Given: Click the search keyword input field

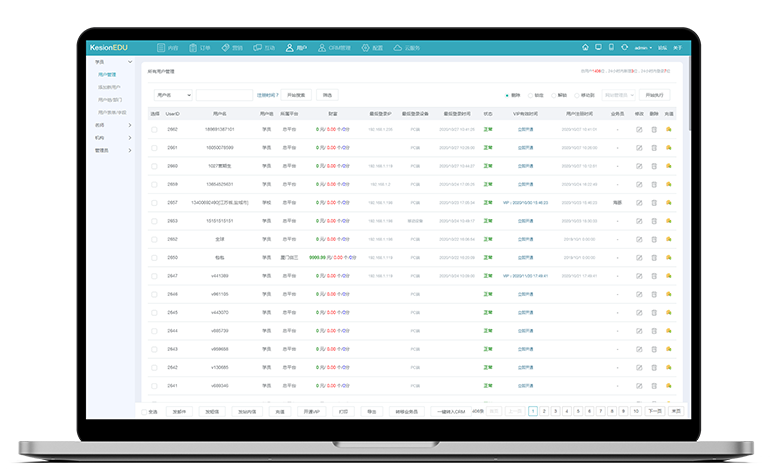Looking at the screenshot, I should point(223,95).
